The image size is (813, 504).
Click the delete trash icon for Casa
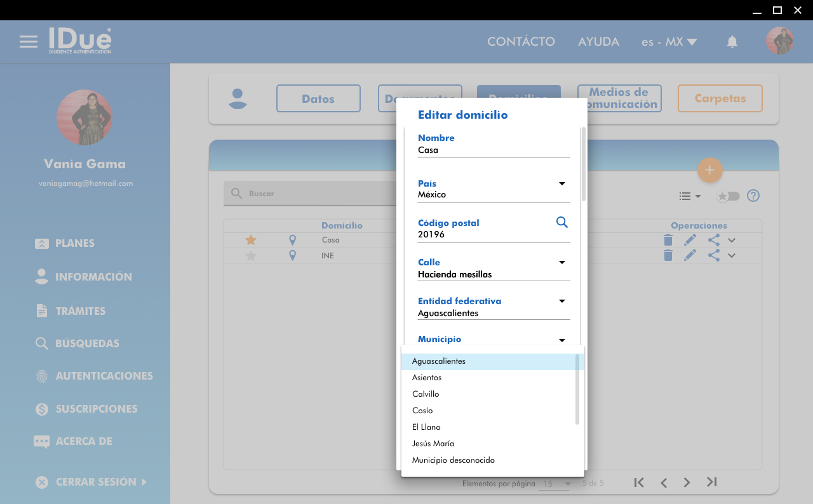(668, 240)
